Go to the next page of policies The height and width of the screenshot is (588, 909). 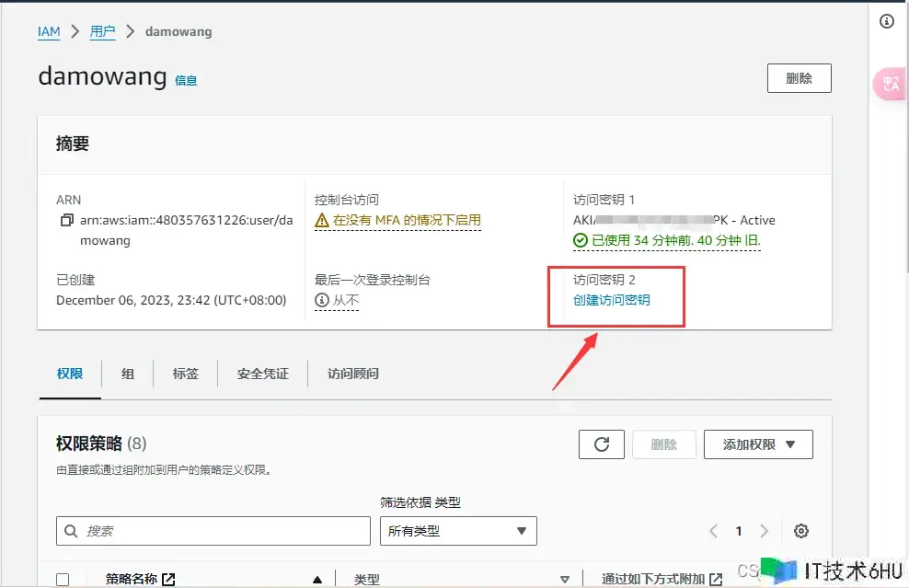point(764,531)
